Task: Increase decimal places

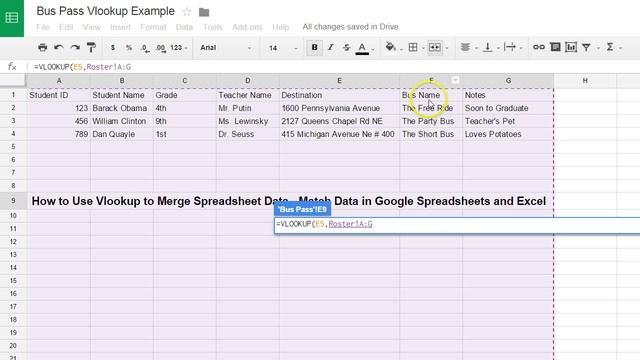Action: point(161,48)
